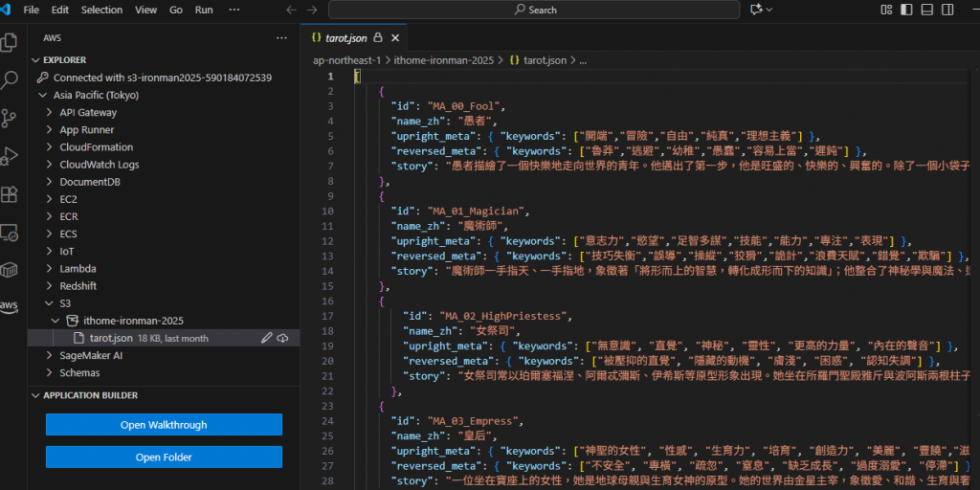Screen dimensions: 980x490
Task: Open the Explorer files icon in activity bar
Action: pyautogui.click(x=9, y=42)
